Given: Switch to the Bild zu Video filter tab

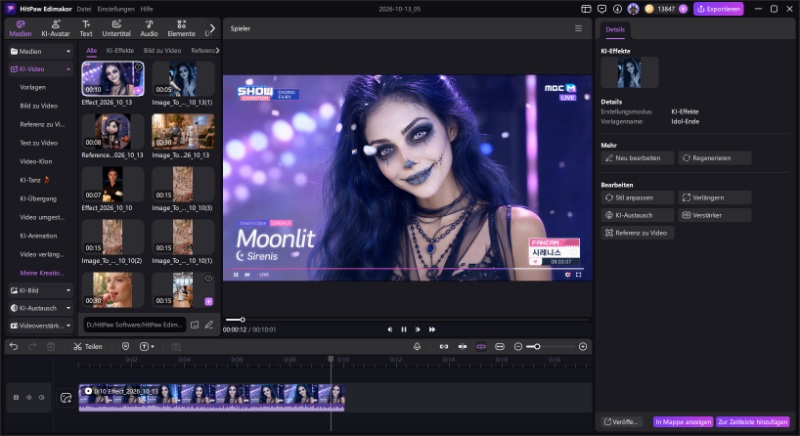Looking at the screenshot, I should click(162, 50).
